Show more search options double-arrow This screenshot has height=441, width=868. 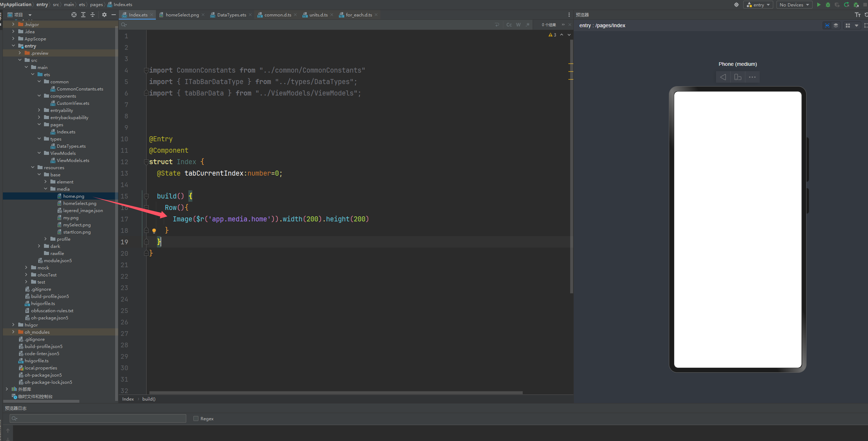pos(563,25)
